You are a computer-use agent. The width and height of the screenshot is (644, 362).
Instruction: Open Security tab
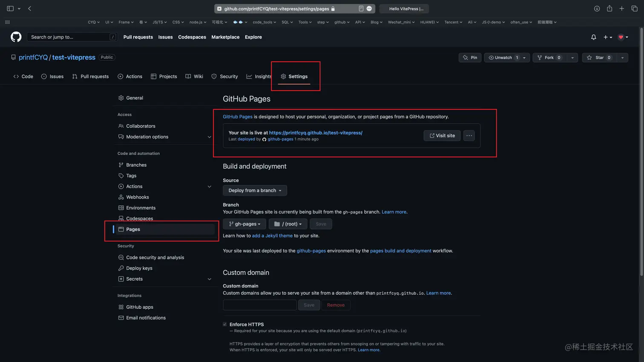(224, 77)
